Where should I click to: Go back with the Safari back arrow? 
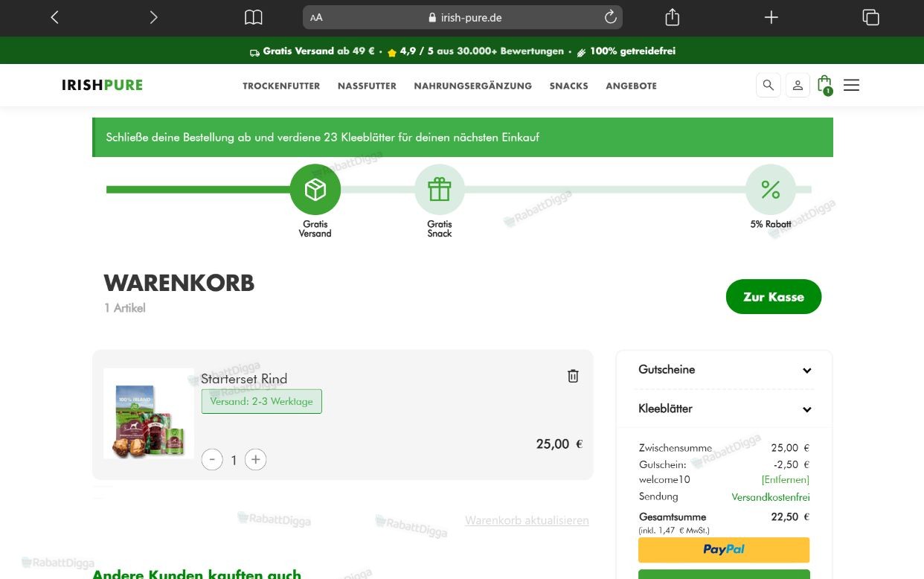(54, 17)
